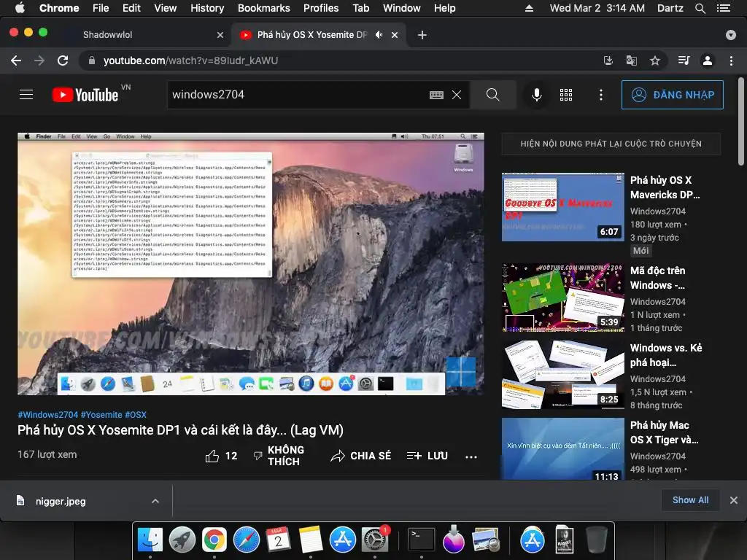The width and height of the screenshot is (747, 560).
Task: Mute the YouTube tab audio icon
Action: click(x=379, y=35)
